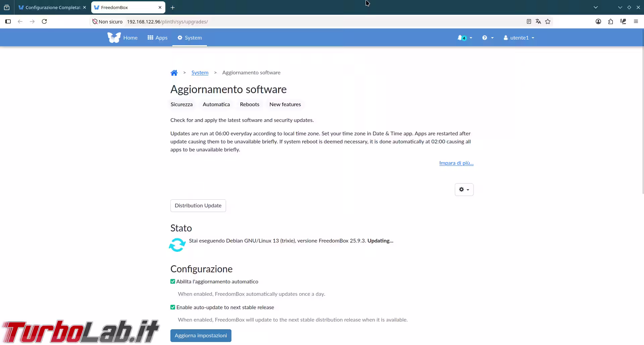Select the System navigation item
Image resolution: width=644 pixels, height=345 pixels.
click(190, 38)
